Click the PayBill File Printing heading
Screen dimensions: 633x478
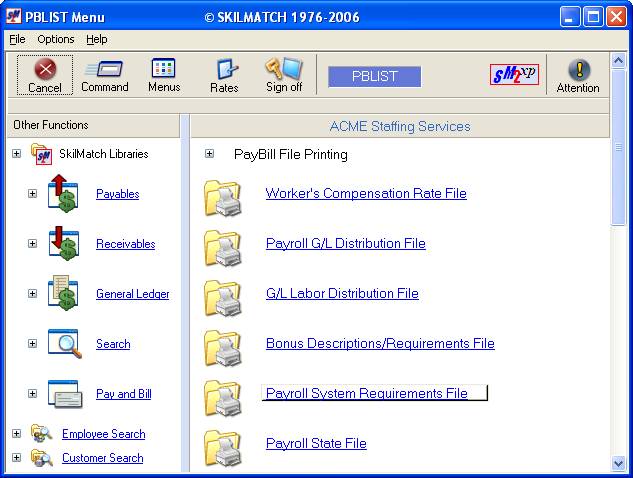point(291,154)
